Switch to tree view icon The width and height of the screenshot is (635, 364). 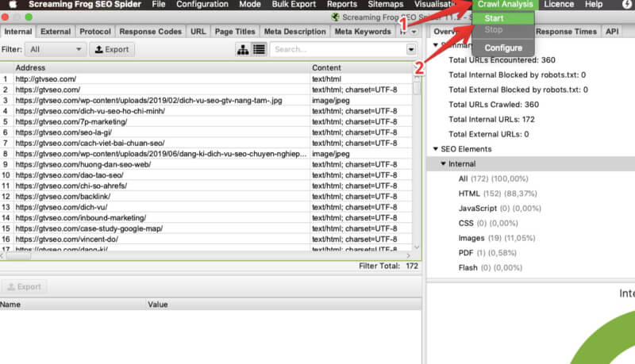pyautogui.click(x=243, y=49)
